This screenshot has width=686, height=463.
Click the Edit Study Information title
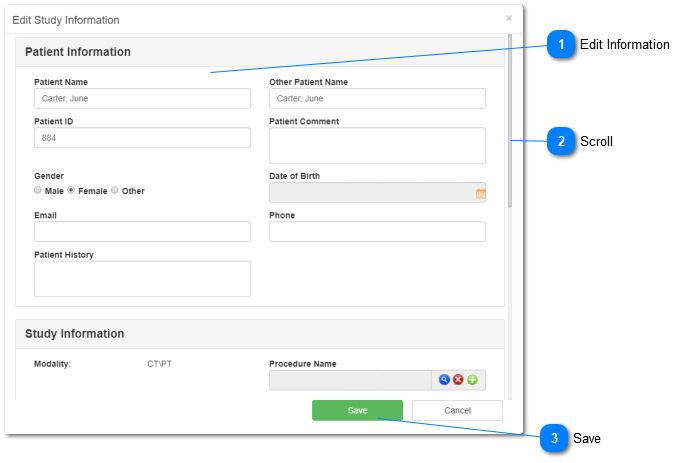[66, 20]
